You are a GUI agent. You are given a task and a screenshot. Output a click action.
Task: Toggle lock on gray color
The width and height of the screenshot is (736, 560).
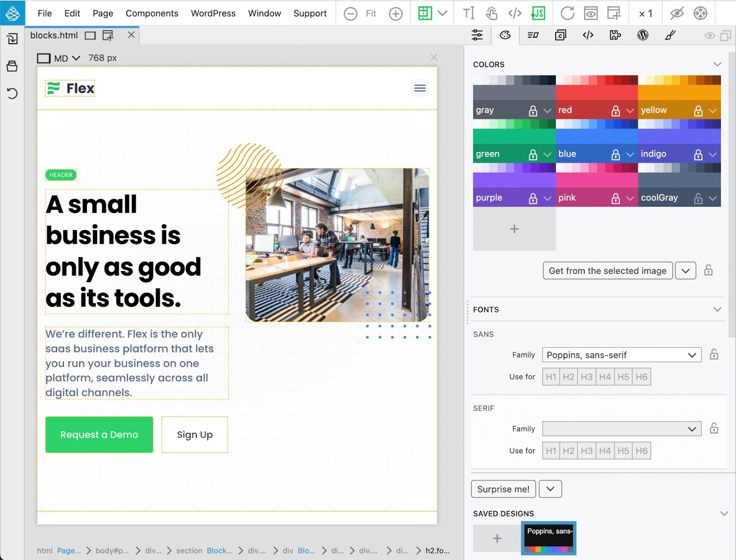pyautogui.click(x=533, y=110)
